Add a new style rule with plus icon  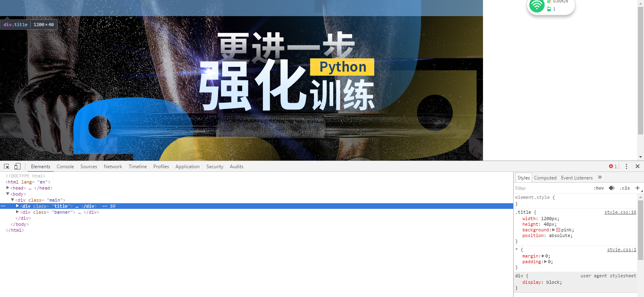coord(638,188)
